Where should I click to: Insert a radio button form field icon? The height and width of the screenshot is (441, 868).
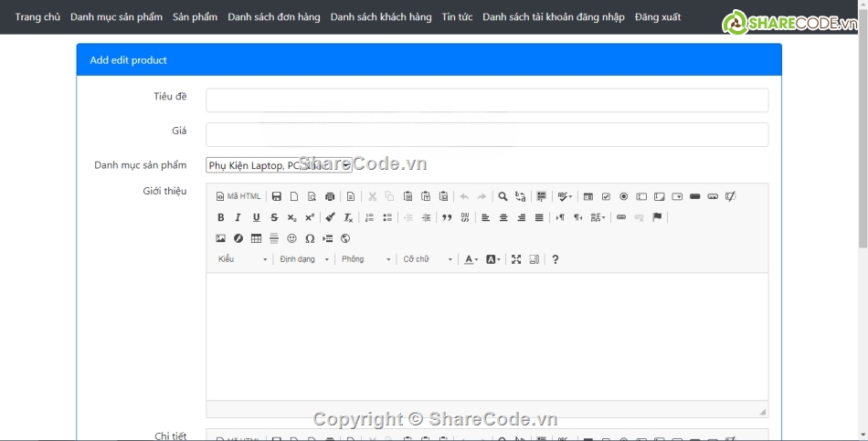coord(624,196)
